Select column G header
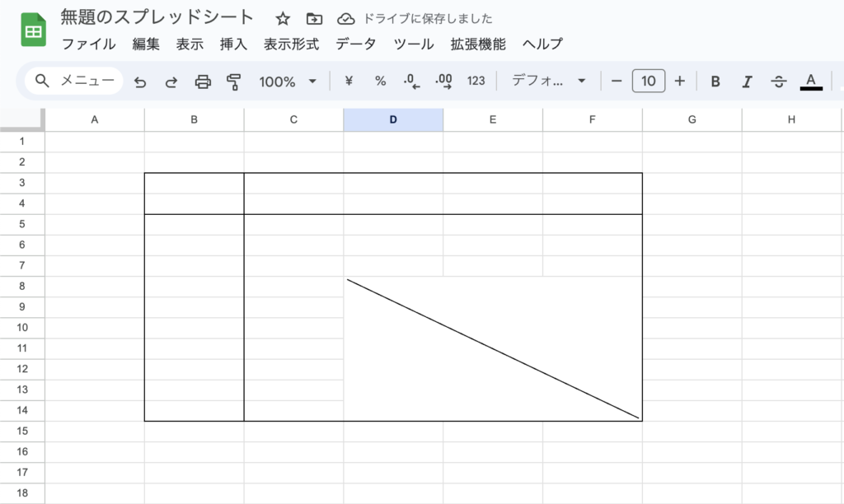This screenshot has width=844, height=504. [692, 119]
